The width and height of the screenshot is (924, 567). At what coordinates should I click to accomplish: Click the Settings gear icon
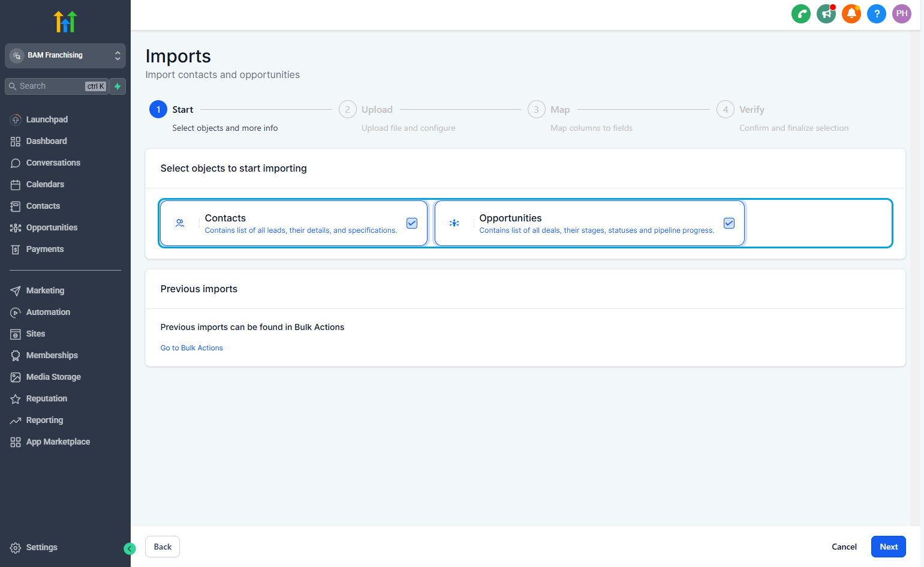[16, 547]
